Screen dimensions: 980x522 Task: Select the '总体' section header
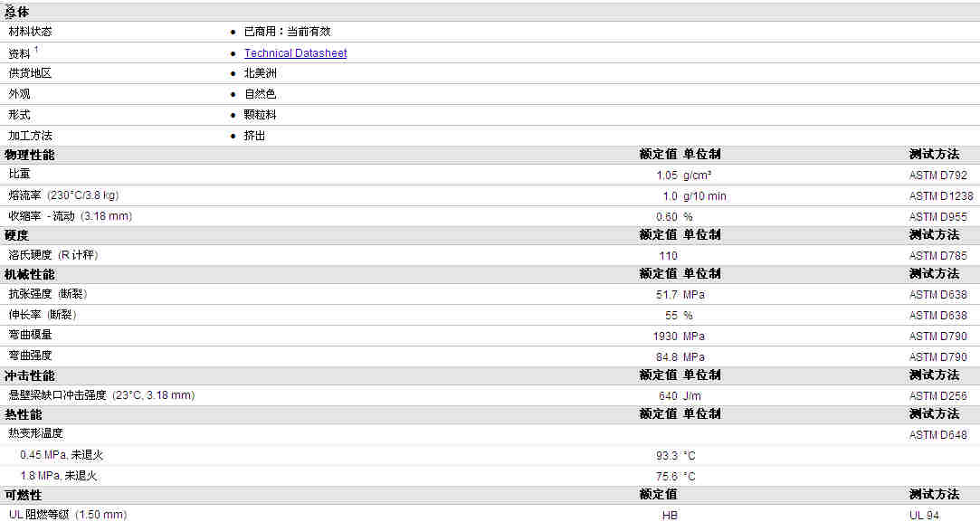click(x=17, y=12)
